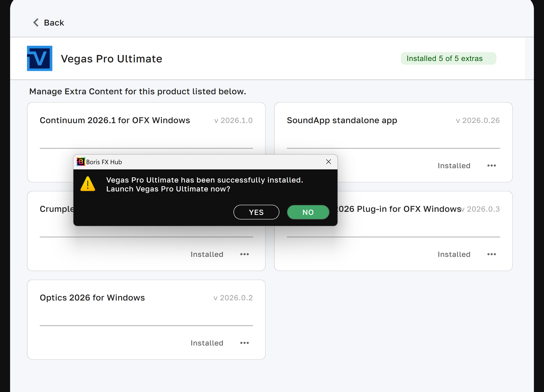Screen dimensions: 544x392
Task: Click the successfully installed message text
Action: (205, 184)
